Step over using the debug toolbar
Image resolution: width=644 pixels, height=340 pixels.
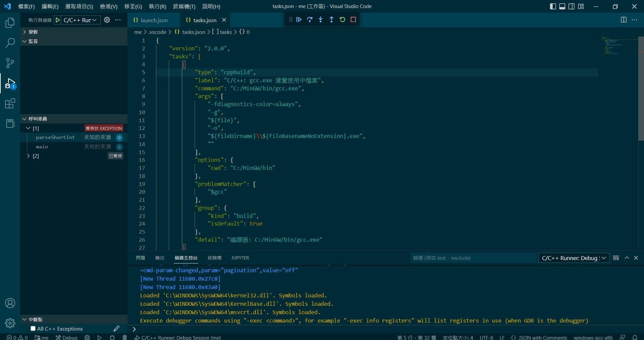tap(310, 19)
